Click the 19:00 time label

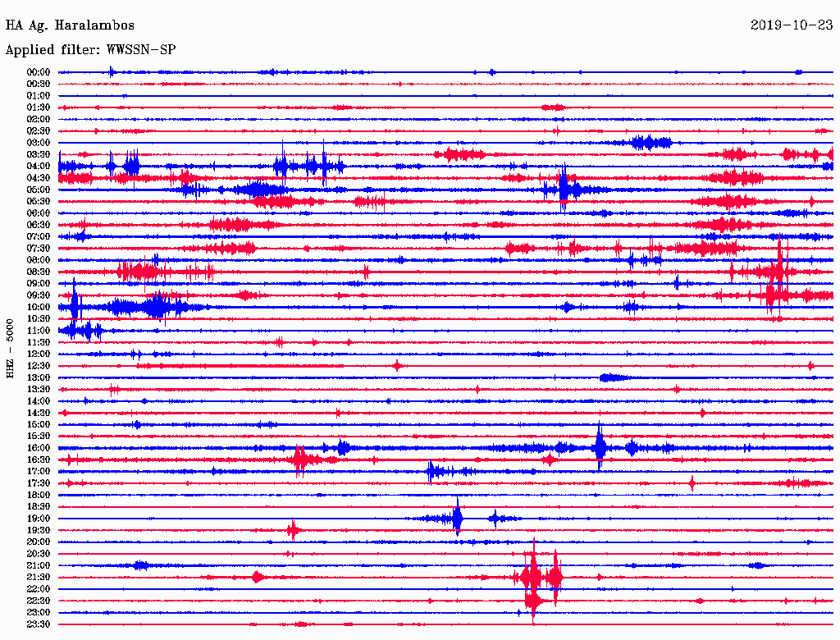point(39,519)
